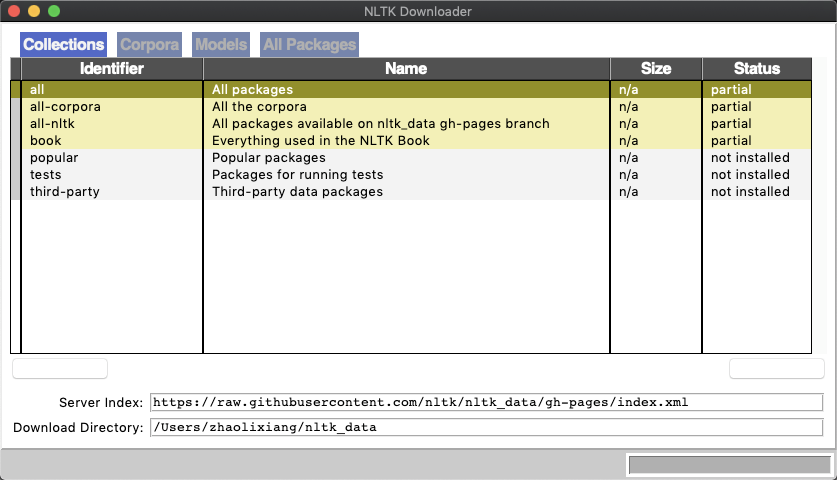Open the Models tab
The width and height of the screenshot is (837, 480).
tap(221, 44)
